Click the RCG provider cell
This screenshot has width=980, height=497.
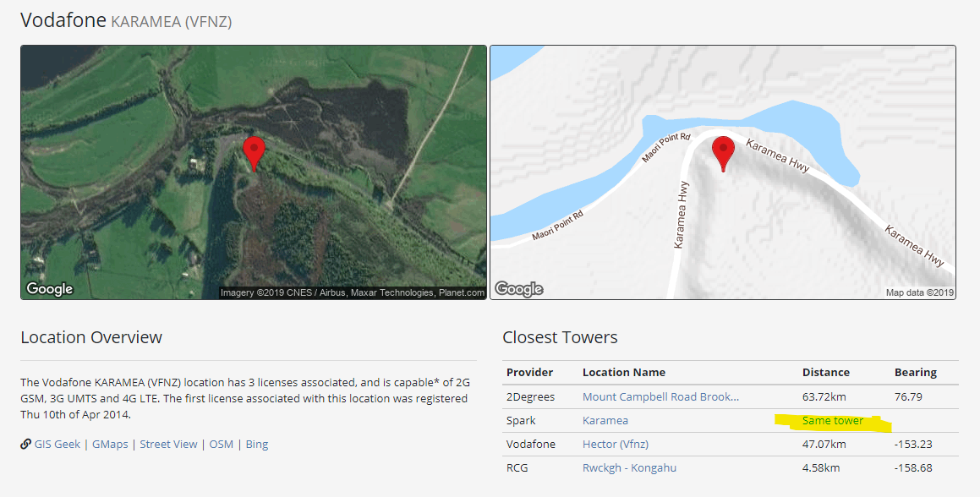click(517, 467)
